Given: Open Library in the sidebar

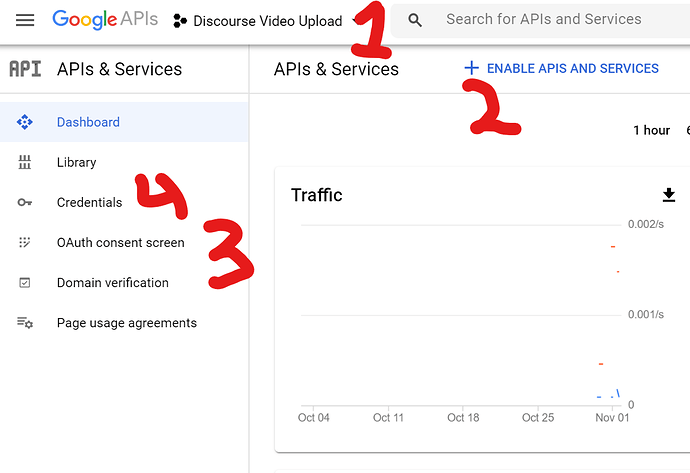Looking at the screenshot, I should point(77,162).
